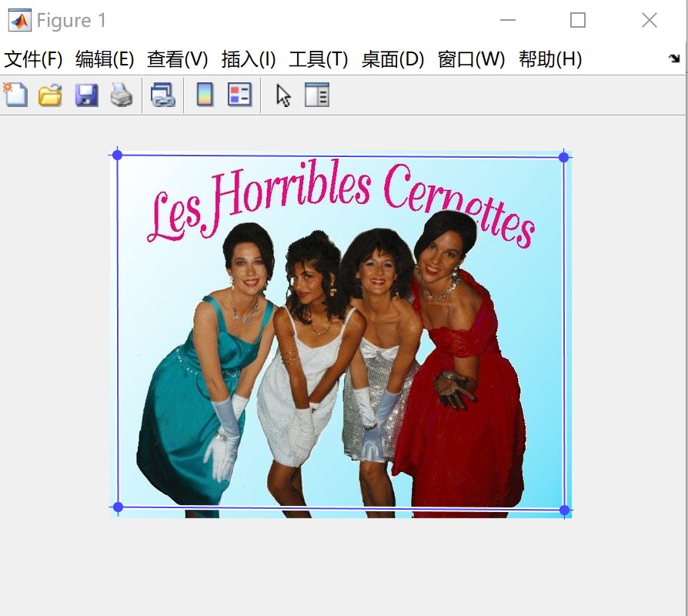688x616 pixels.
Task: Open the Property Editor panel
Action: pos(316,94)
